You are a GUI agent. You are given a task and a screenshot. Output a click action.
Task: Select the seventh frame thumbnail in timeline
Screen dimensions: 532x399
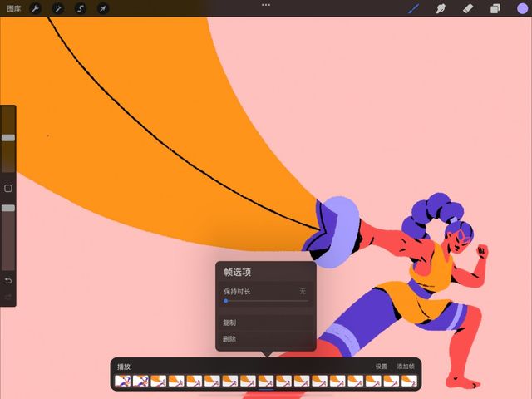230,381
